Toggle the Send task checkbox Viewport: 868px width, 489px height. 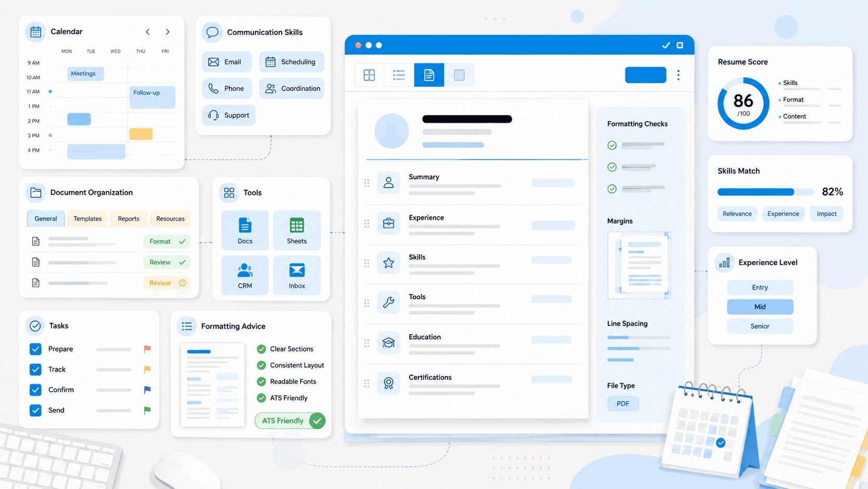35,411
